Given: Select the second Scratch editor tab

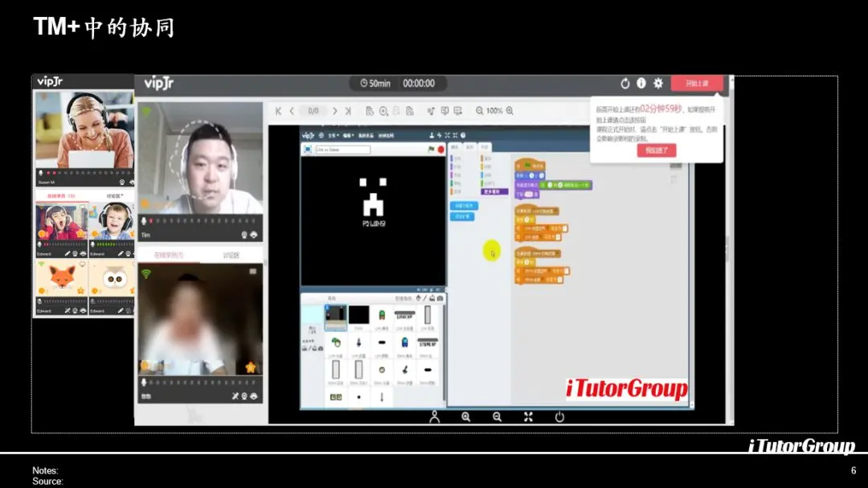Looking at the screenshot, I should [x=469, y=147].
